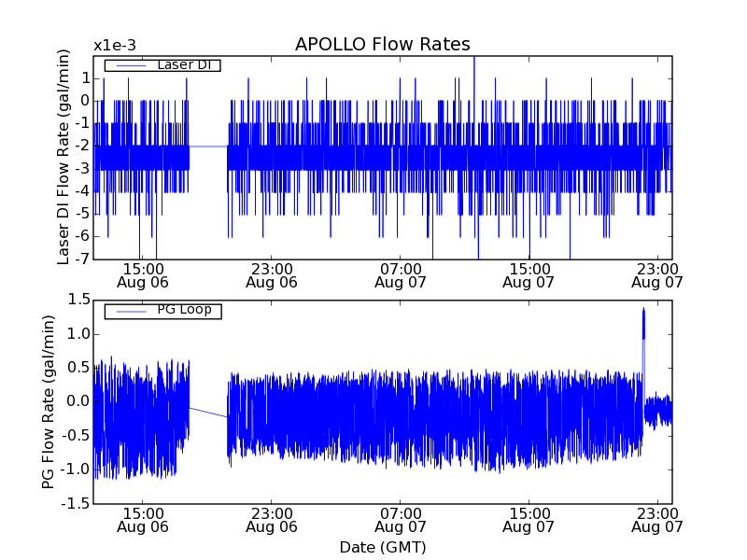Click bottom chart's 07:00 Aug 07 tick label
Viewport: 747px width, 560px height.
point(401,520)
